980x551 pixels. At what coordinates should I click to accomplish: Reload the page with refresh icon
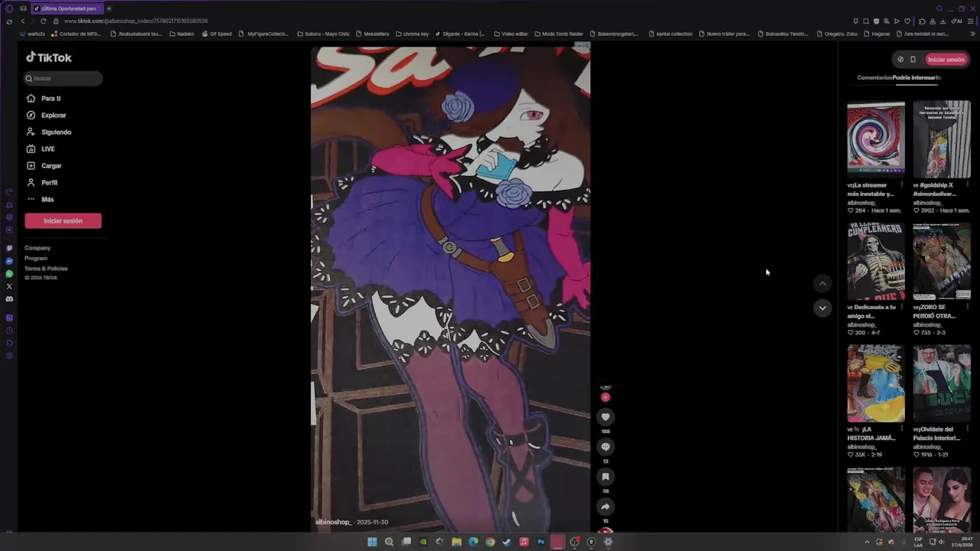coord(43,21)
